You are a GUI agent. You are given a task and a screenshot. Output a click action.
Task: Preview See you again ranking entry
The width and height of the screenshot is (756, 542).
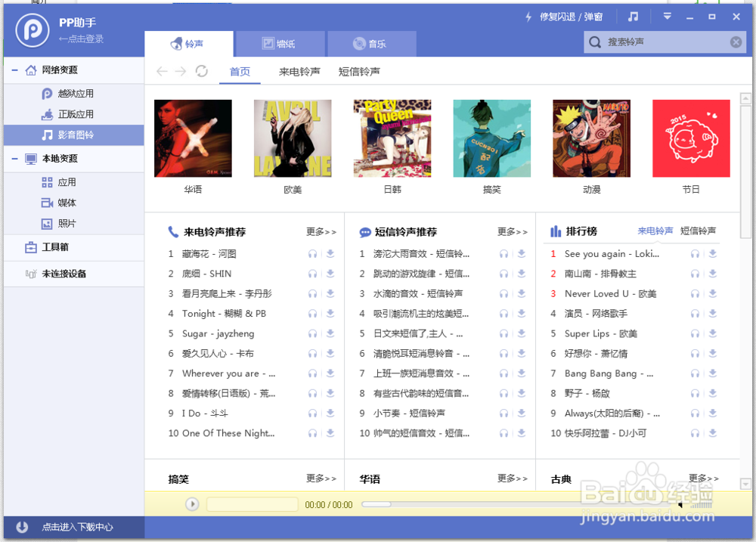coord(695,254)
